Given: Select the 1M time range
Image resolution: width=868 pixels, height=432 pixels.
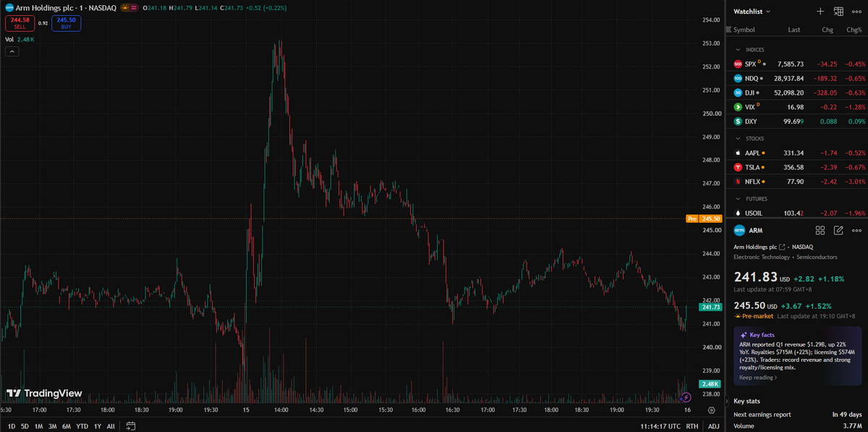Looking at the screenshot, I should pos(38,426).
